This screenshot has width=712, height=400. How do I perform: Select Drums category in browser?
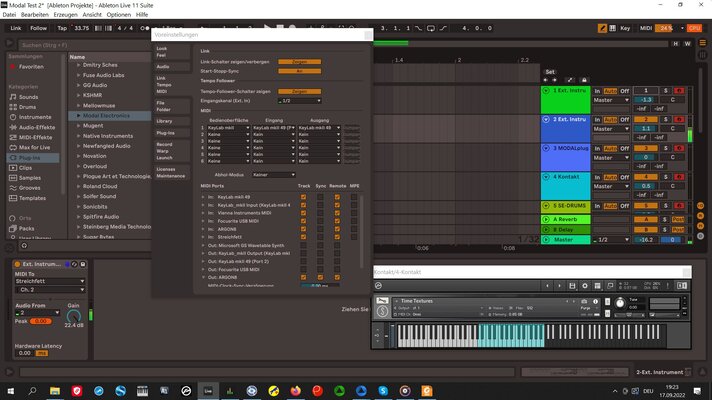pos(27,107)
